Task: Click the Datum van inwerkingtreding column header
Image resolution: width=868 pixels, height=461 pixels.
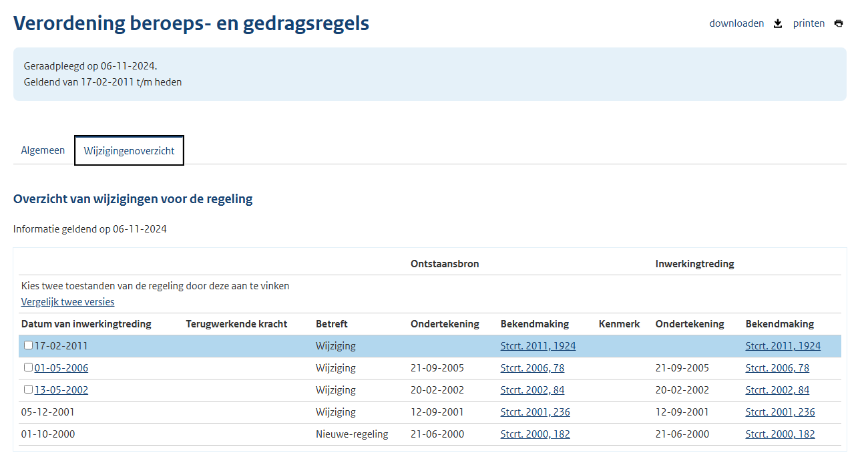Action: [x=86, y=324]
